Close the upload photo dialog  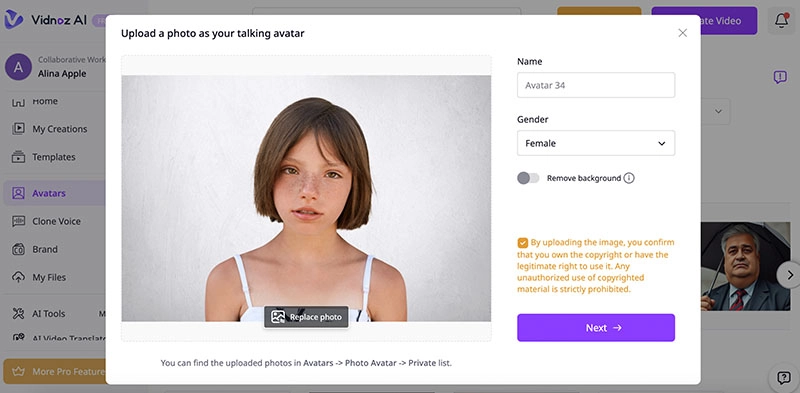point(682,33)
